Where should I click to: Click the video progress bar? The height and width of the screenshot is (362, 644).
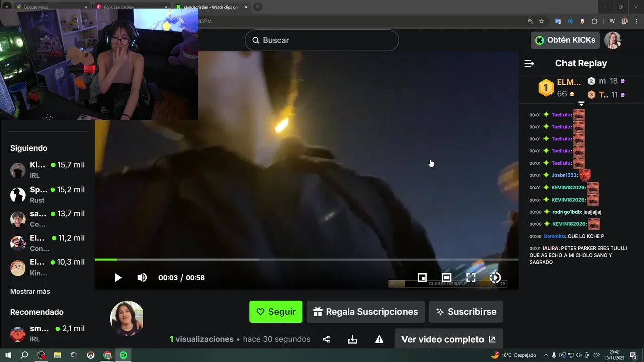tap(306, 260)
